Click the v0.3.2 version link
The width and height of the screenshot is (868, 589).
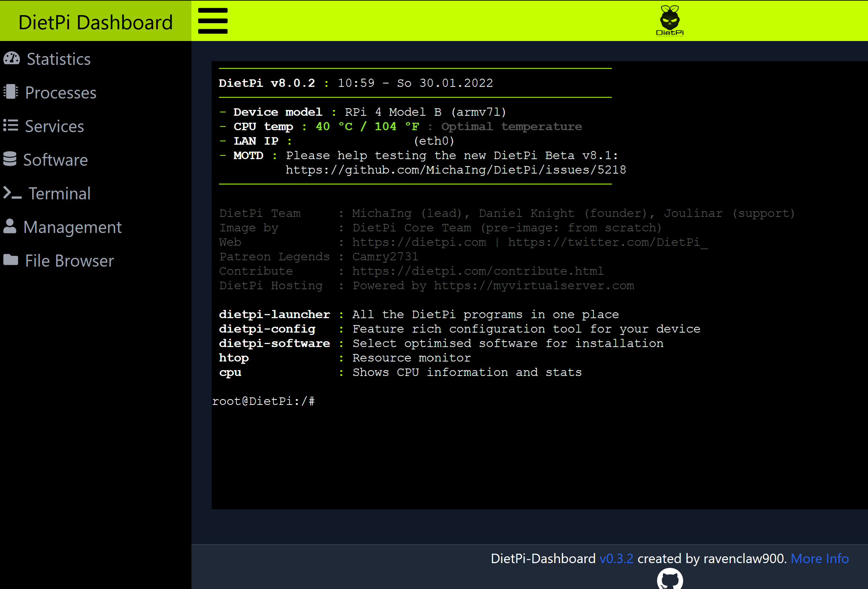(x=616, y=558)
